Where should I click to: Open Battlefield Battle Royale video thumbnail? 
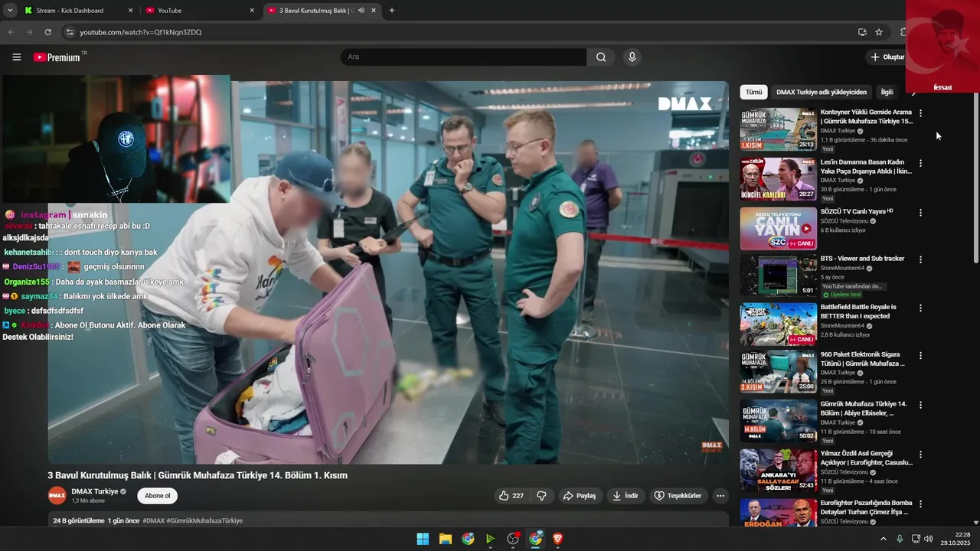pyautogui.click(x=778, y=324)
